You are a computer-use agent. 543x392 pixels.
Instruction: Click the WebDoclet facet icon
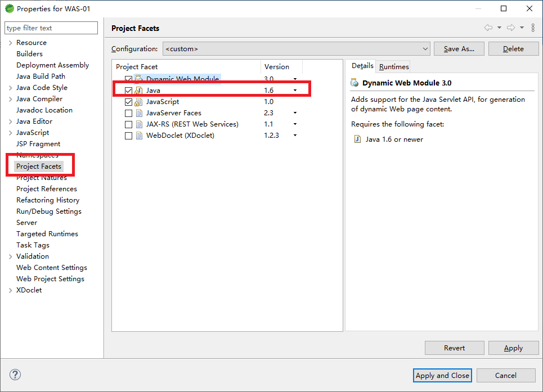(139, 136)
